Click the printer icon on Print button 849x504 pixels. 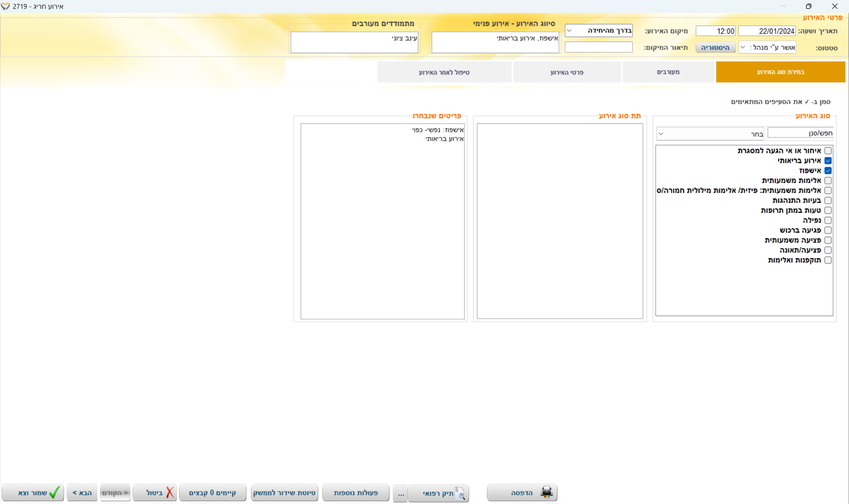[x=547, y=493]
